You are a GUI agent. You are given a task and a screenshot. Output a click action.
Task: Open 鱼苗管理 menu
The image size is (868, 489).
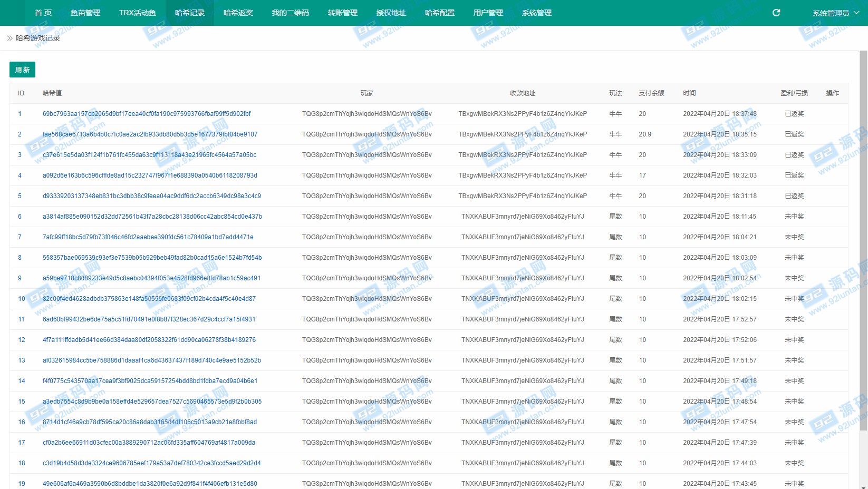coord(85,13)
